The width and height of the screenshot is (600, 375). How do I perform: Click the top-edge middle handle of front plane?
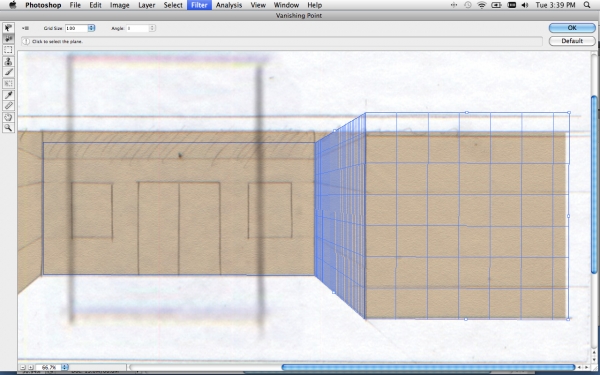coord(466,112)
